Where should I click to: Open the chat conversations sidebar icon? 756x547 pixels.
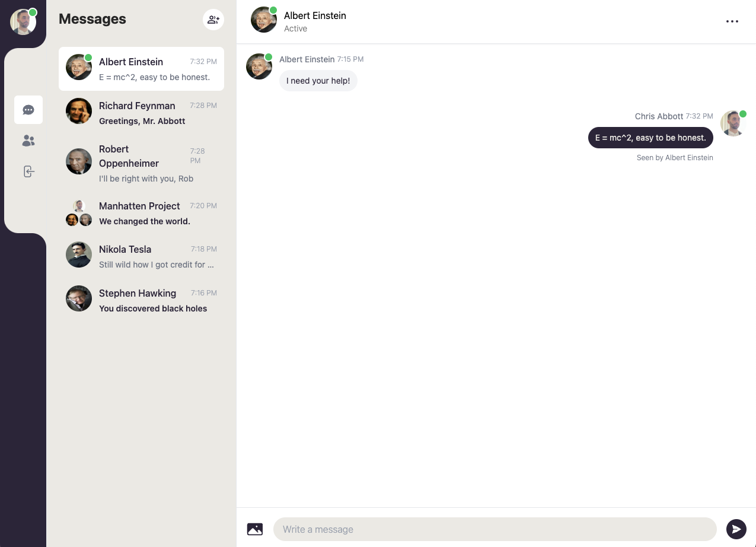[x=28, y=110]
